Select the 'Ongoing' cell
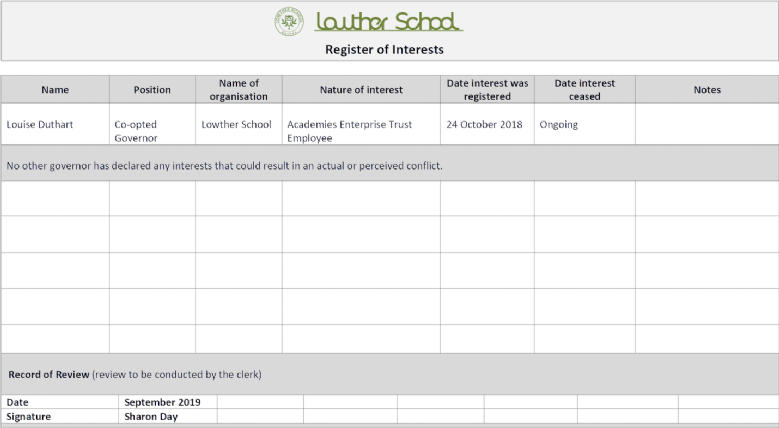The width and height of the screenshot is (779, 428). [x=585, y=124]
